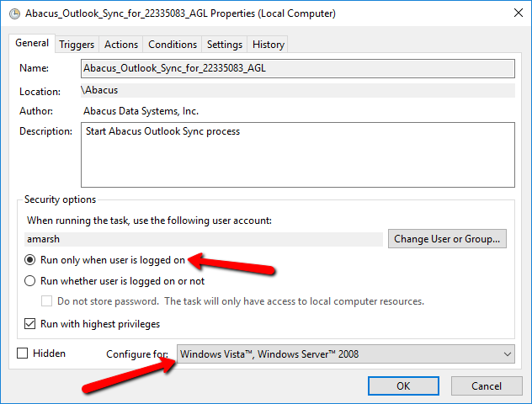Viewport: 532px width, 404px height.
Task: Select the General tab
Action: 32,43
